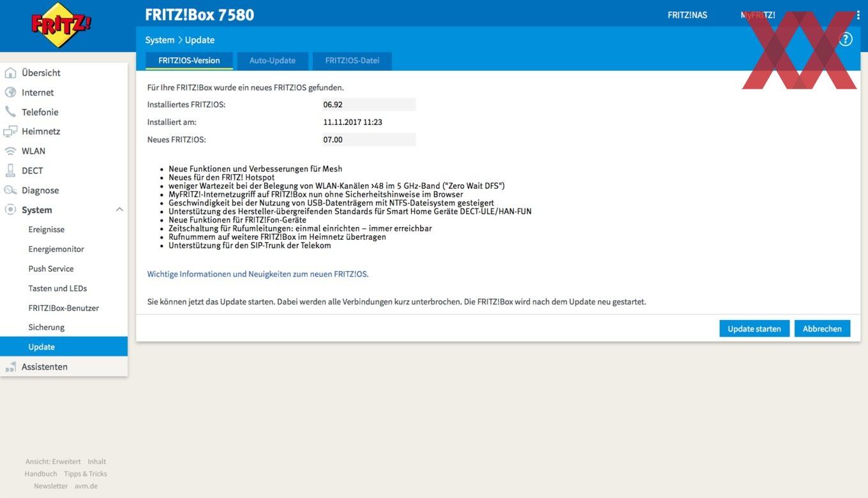Click the FRITZ!Box 7580 title
868x498 pixels.
click(x=199, y=15)
